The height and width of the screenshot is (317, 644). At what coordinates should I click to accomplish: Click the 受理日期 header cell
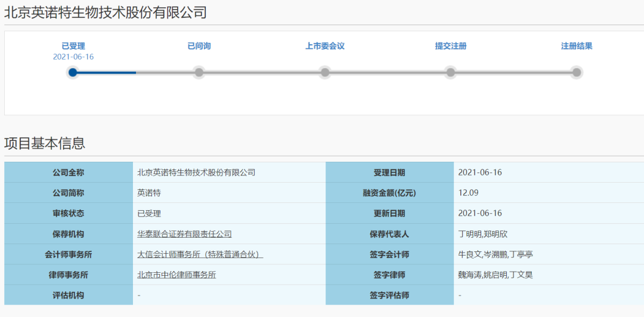[x=389, y=173]
